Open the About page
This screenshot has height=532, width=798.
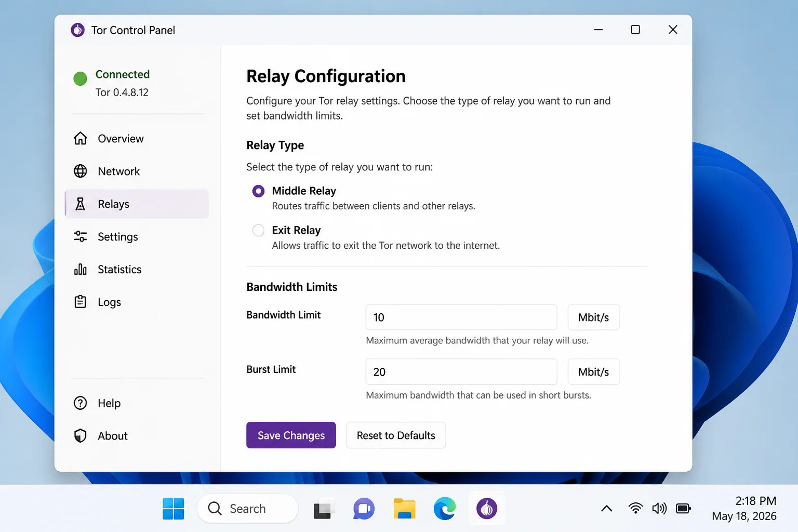tap(137, 436)
